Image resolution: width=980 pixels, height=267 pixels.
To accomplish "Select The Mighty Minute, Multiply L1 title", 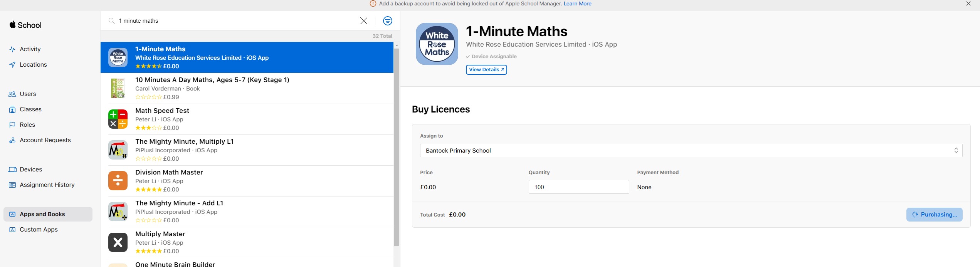I will [185, 141].
